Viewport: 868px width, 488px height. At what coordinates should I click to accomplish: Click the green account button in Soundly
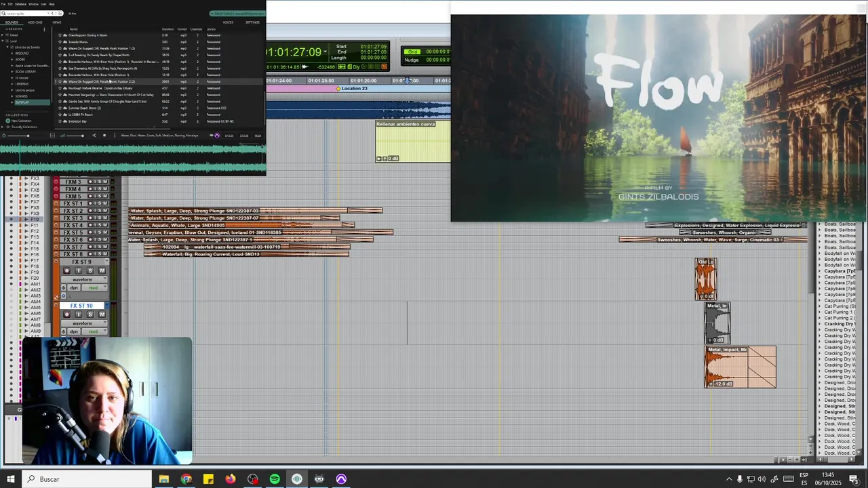click(x=237, y=14)
